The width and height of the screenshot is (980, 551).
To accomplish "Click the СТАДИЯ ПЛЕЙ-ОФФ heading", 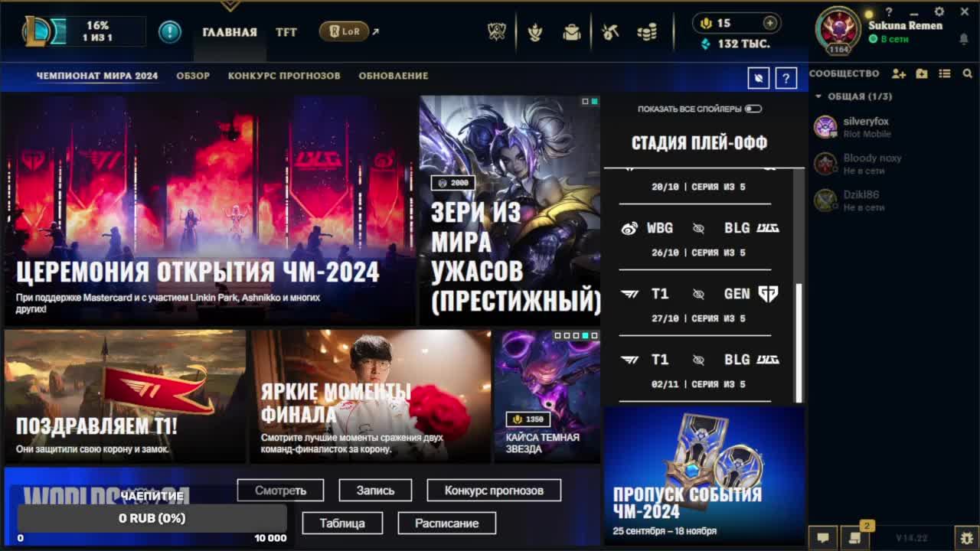I will [699, 142].
